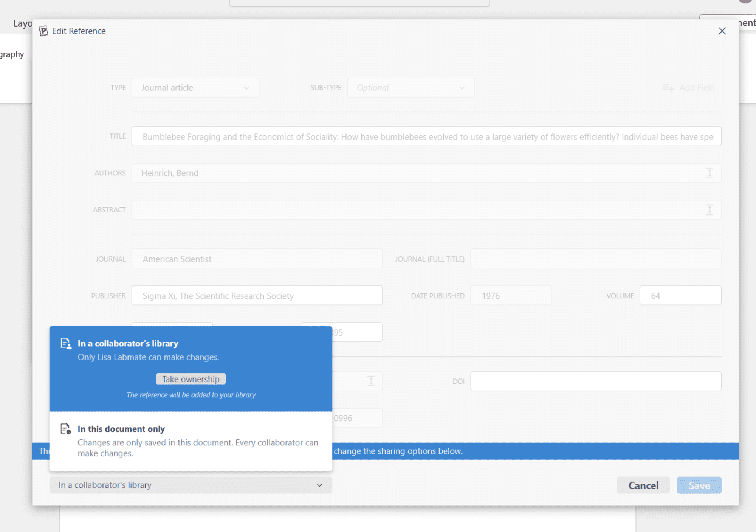This screenshot has width=756, height=532.
Task: Click the Take ownership button
Action: point(191,379)
